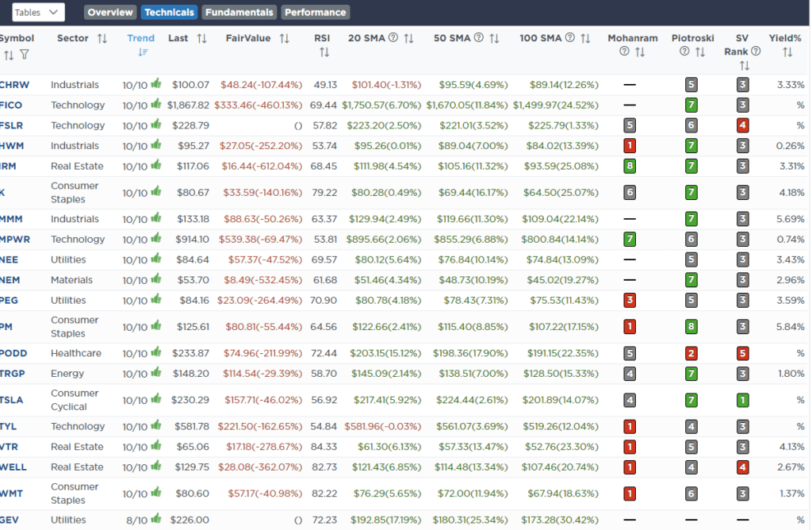Viewport: 812px width, 530px height.
Task: Select the Technicals tab
Action: 169,13
